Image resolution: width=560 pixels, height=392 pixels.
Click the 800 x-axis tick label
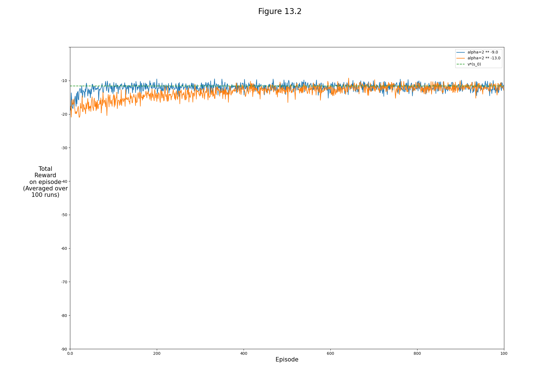click(x=417, y=353)
